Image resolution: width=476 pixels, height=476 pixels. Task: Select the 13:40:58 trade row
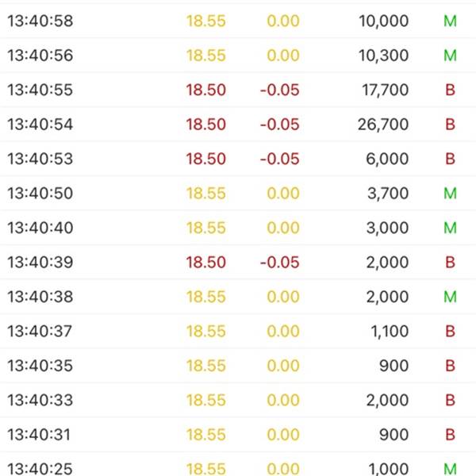coord(238,21)
